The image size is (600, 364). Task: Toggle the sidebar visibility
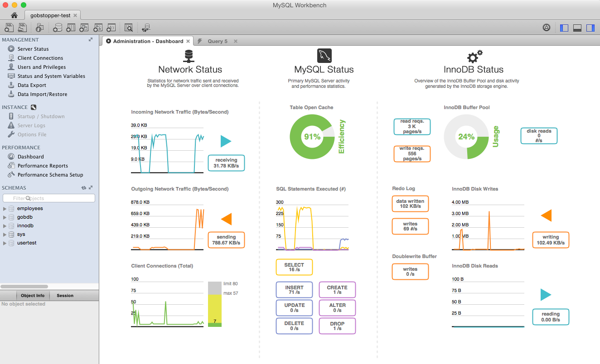pyautogui.click(x=564, y=28)
